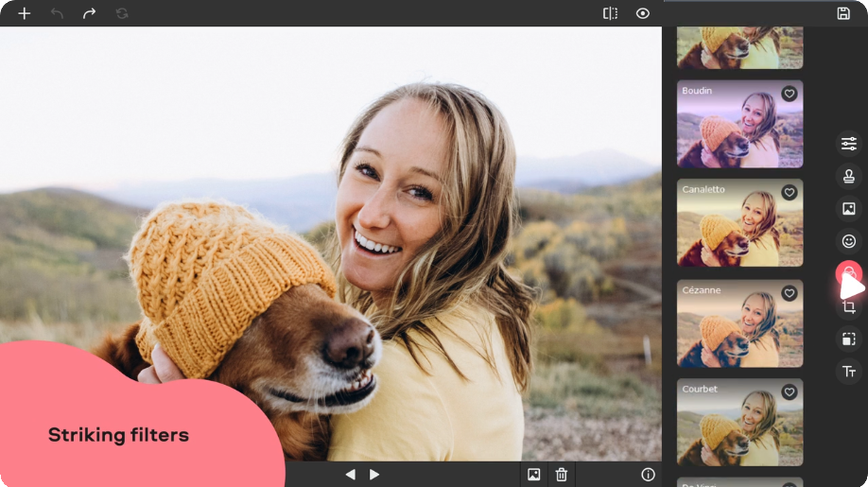The height and width of the screenshot is (487, 868).
Task: Apply the Canaletto filter thumbnail
Action: (739, 223)
